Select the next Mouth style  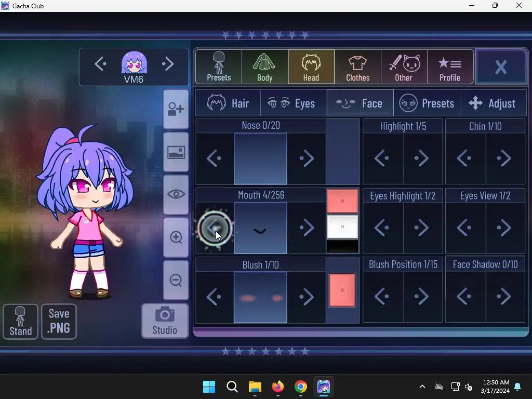307,228
